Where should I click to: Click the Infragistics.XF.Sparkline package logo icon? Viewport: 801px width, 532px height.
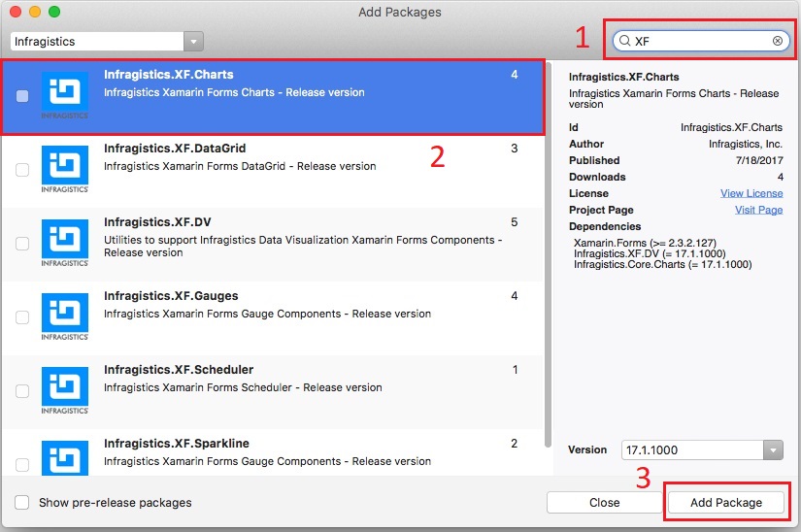[64, 458]
